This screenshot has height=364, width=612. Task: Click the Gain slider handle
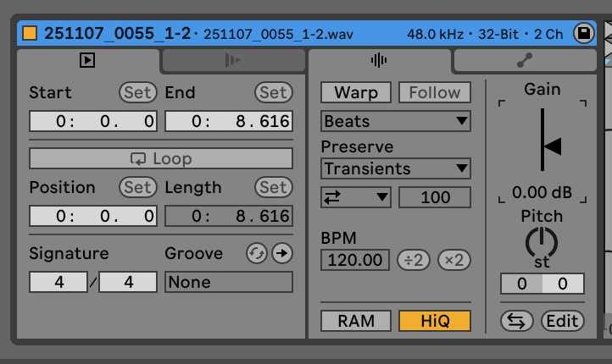tap(552, 147)
